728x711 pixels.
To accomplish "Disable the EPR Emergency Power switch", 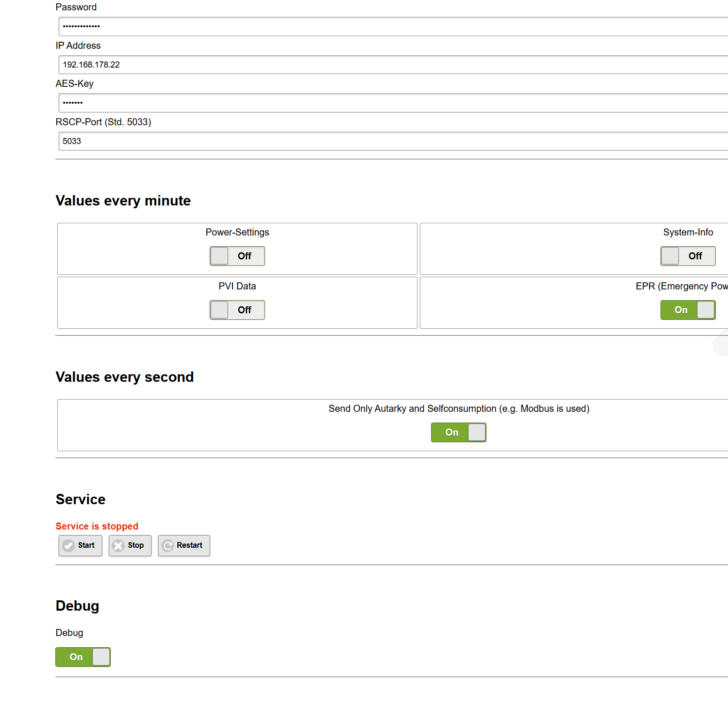I will pos(688,310).
